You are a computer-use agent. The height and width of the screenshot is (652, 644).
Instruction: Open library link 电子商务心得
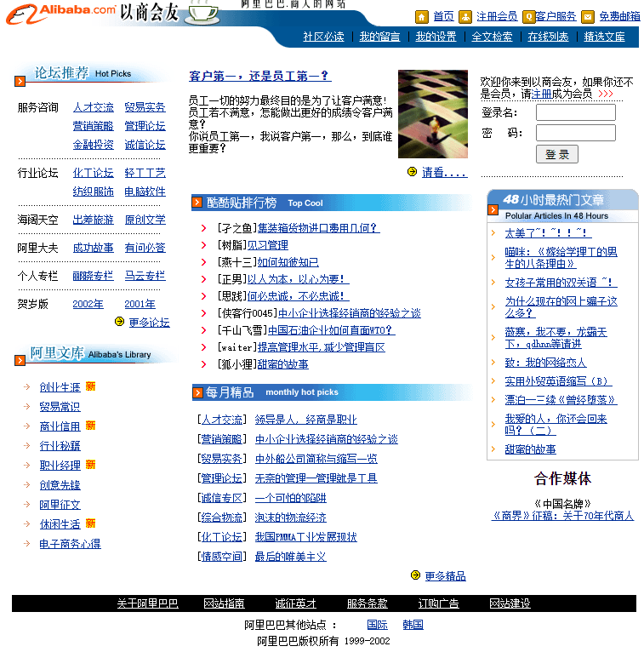(x=71, y=543)
